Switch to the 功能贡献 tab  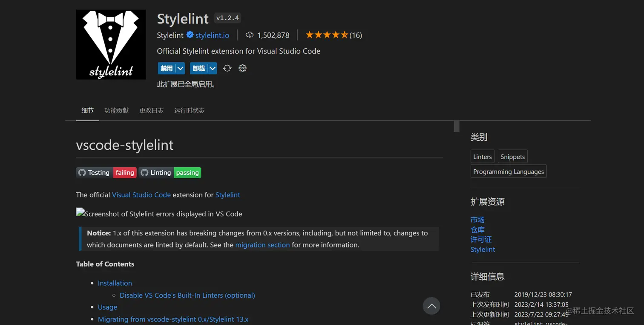pos(117,110)
